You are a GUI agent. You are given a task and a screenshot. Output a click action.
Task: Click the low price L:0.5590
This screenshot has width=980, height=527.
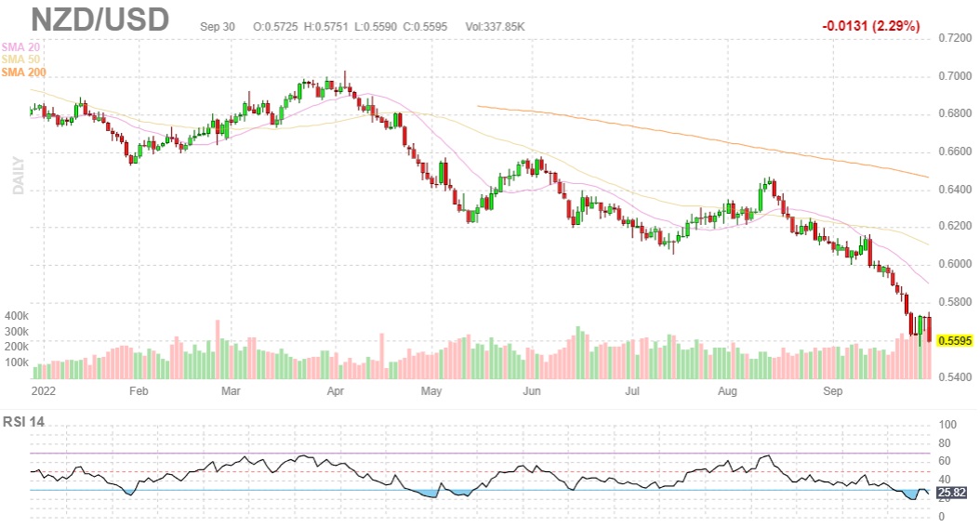click(x=375, y=27)
